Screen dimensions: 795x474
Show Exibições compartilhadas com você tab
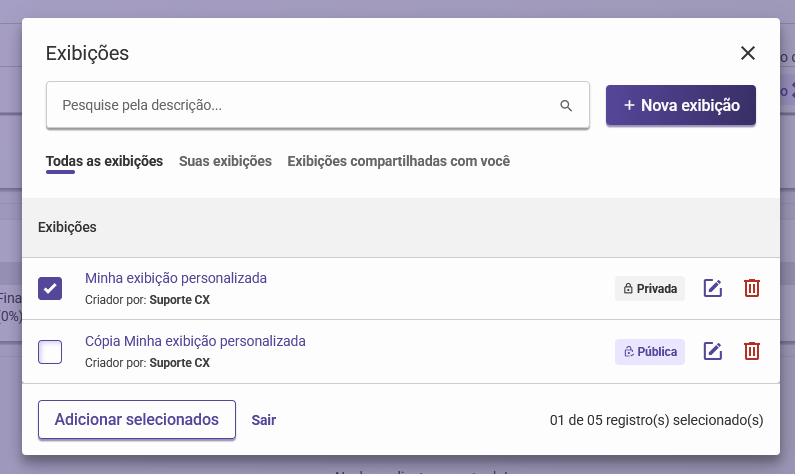coord(398,161)
